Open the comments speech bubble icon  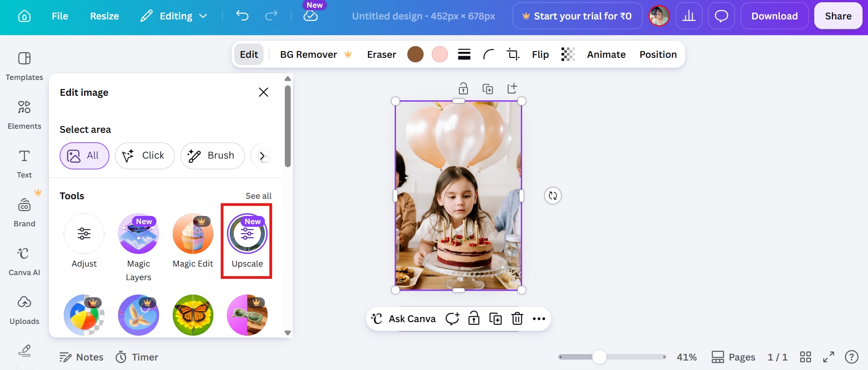[x=722, y=16]
